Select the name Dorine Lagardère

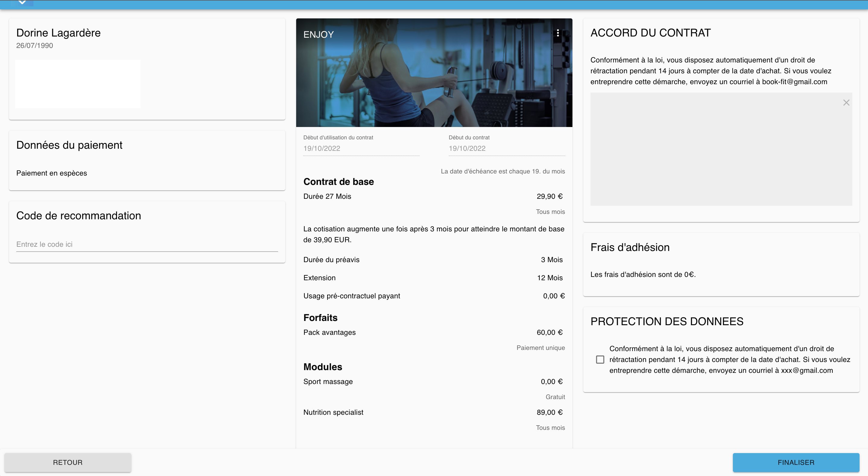click(58, 33)
